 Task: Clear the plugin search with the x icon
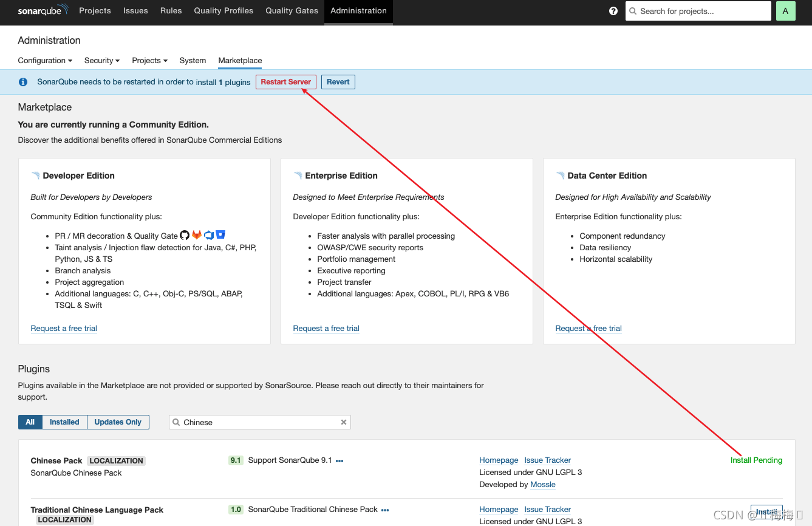344,422
